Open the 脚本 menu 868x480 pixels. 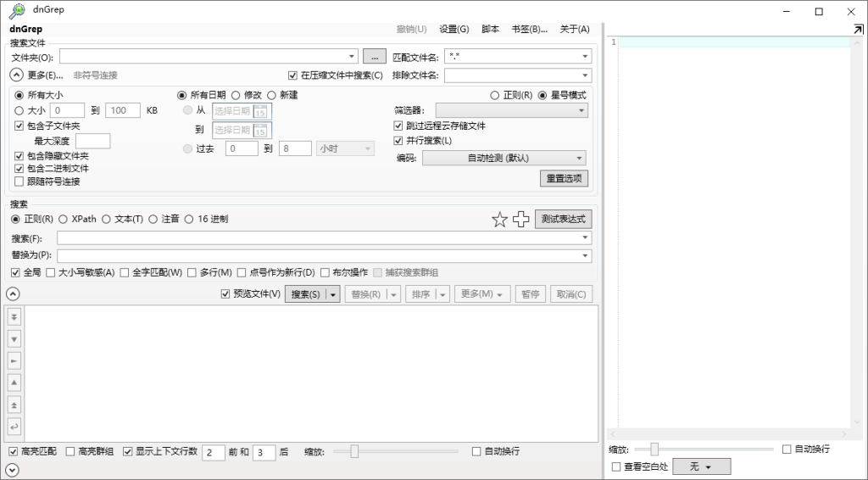click(490, 30)
